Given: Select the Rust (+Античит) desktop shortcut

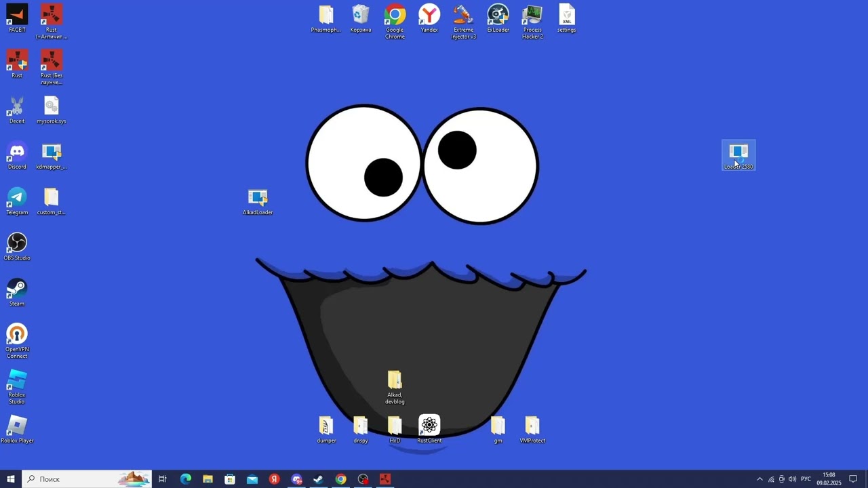Looking at the screenshot, I should coord(52,22).
